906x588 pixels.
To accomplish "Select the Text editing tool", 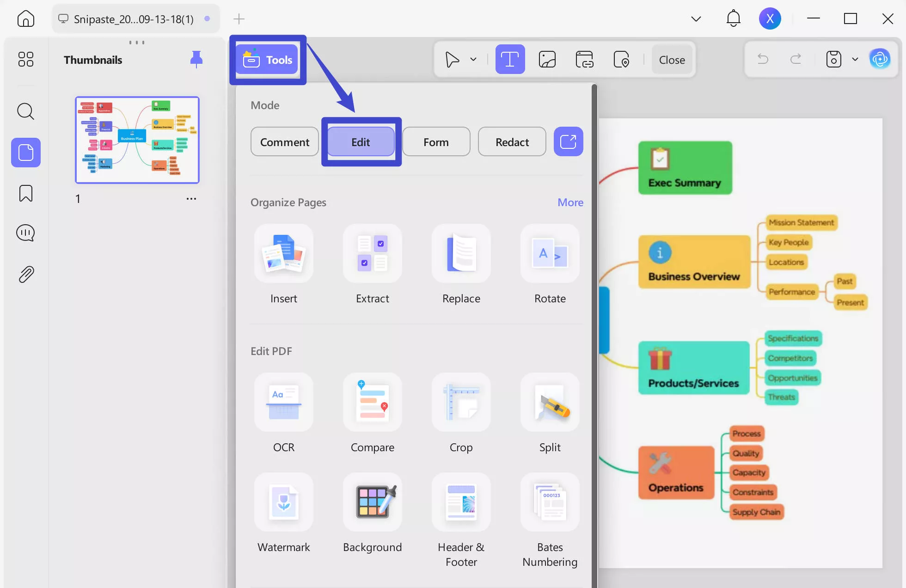I will (510, 59).
